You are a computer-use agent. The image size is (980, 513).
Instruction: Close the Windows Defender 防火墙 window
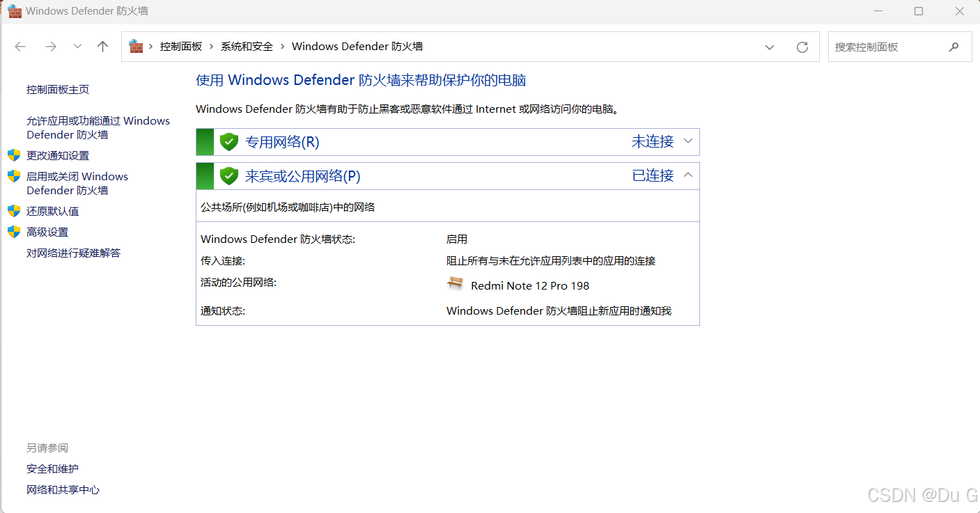coord(960,11)
